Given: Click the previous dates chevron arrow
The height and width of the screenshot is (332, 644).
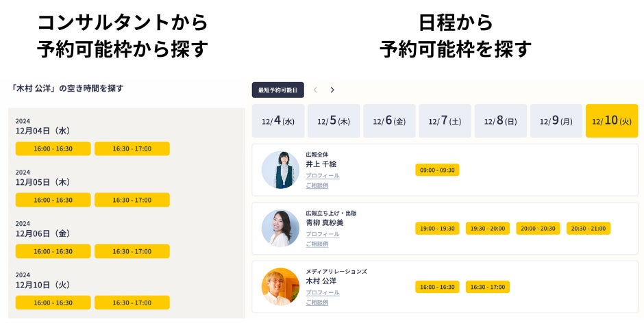Looking at the screenshot, I should (315, 90).
